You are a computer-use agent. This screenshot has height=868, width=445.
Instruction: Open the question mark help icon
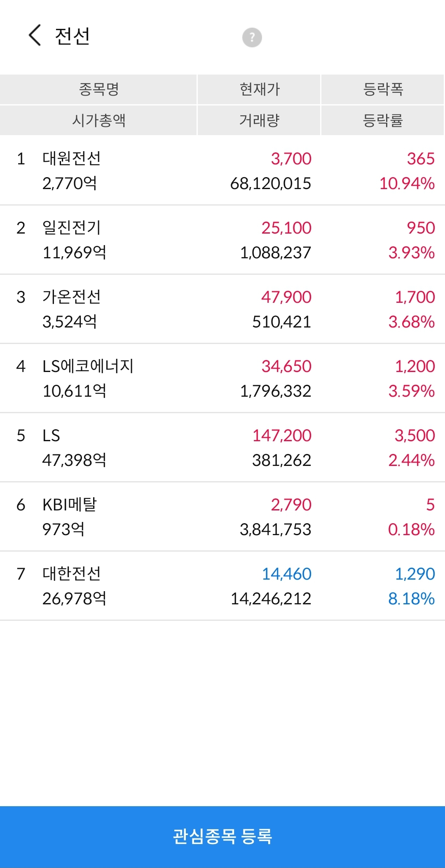[252, 37]
